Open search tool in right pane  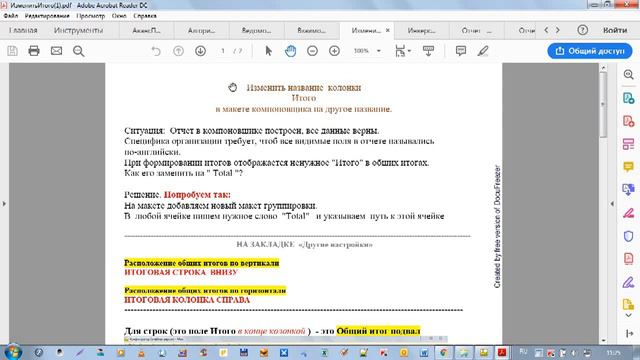point(629,75)
